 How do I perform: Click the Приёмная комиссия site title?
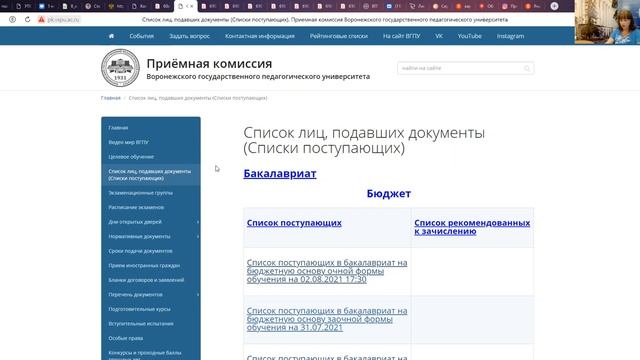tap(209, 64)
